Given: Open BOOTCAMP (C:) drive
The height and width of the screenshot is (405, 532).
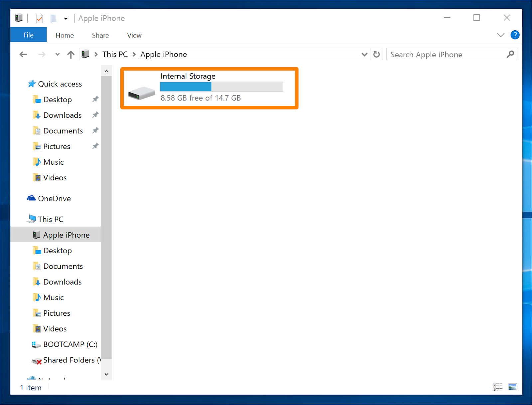Looking at the screenshot, I should (x=65, y=344).
